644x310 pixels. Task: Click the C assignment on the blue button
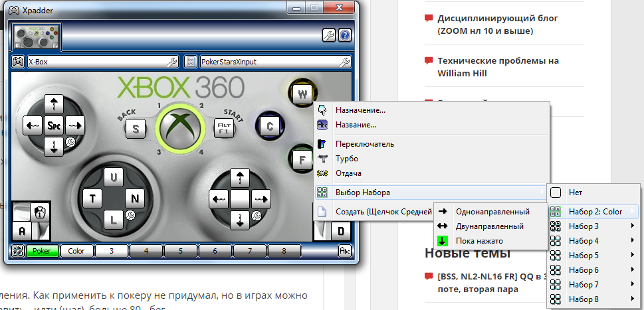pyautogui.click(x=269, y=127)
